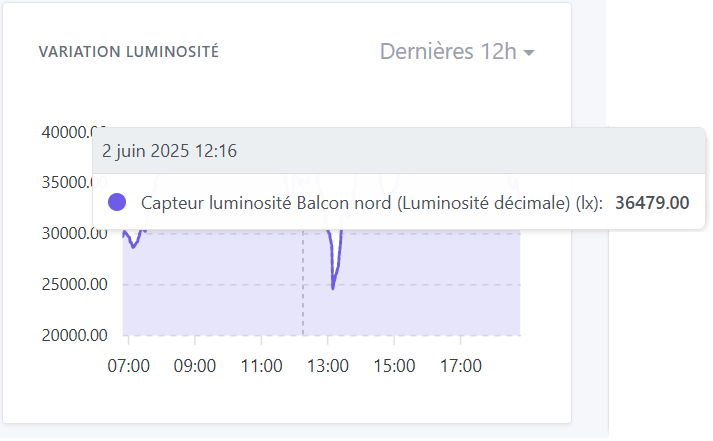This screenshot has height=441, width=713.
Task: Click the 09:00 label on the time axis
Action: coord(195,366)
